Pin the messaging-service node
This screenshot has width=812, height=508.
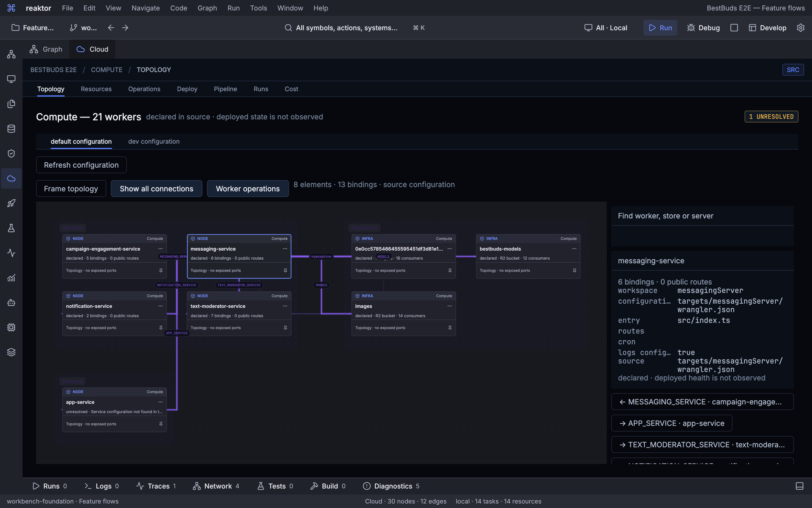tap(285, 270)
